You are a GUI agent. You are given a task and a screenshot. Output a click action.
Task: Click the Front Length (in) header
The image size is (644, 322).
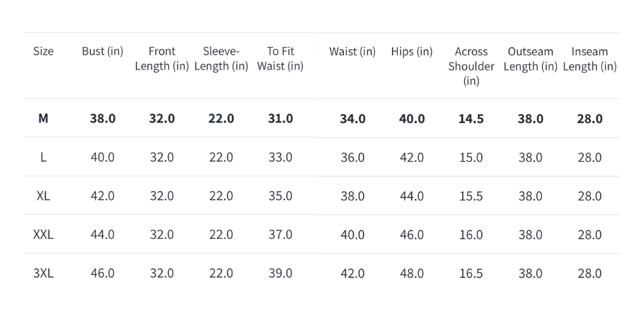(x=162, y=59)
